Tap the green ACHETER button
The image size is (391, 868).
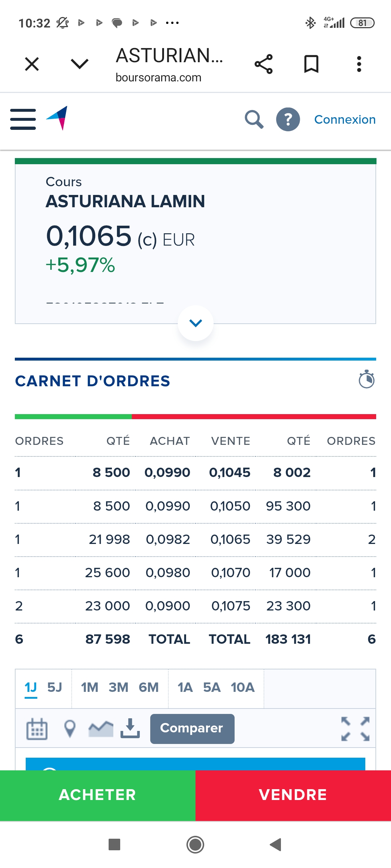pos(98,795)
